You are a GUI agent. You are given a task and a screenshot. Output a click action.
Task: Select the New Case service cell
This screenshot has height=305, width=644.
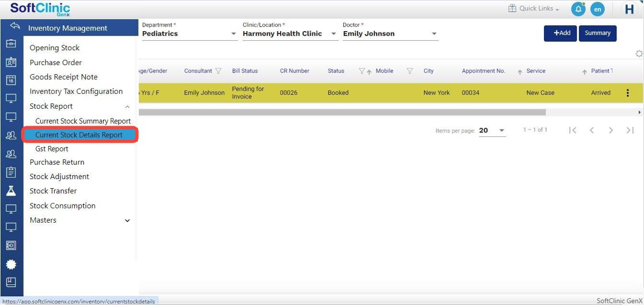click(540, 93)
